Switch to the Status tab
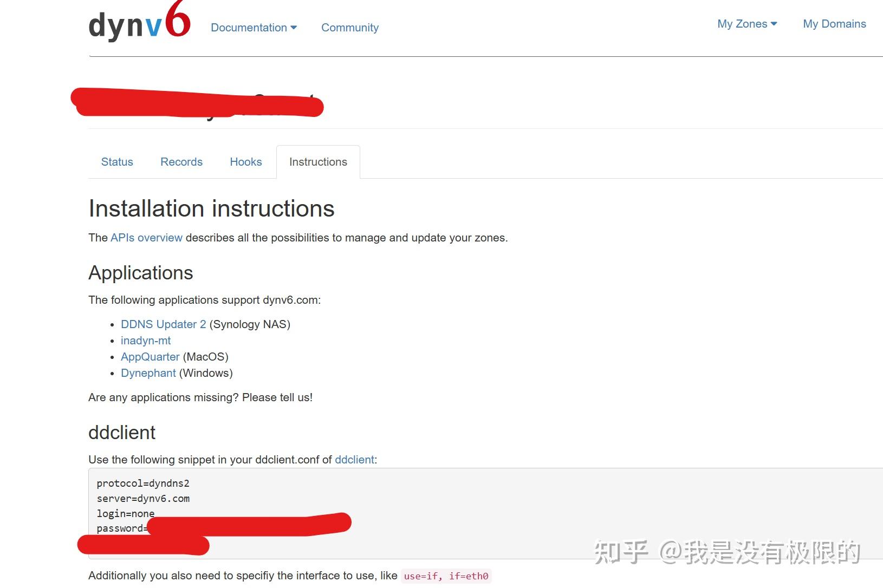This screenshot has height=588, width=883. [116, 161]
